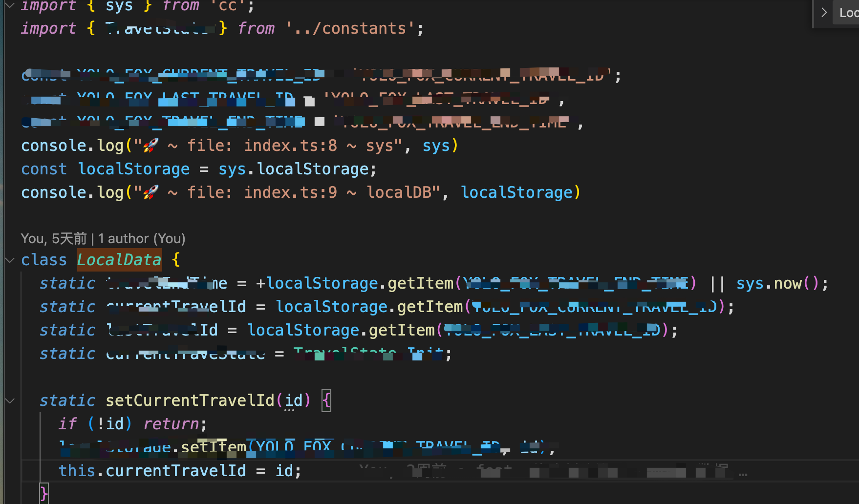The image size is (859, 504).
Task: Click the rocket emoji in index.ts:9 log
Action: (x=151, y=192)
